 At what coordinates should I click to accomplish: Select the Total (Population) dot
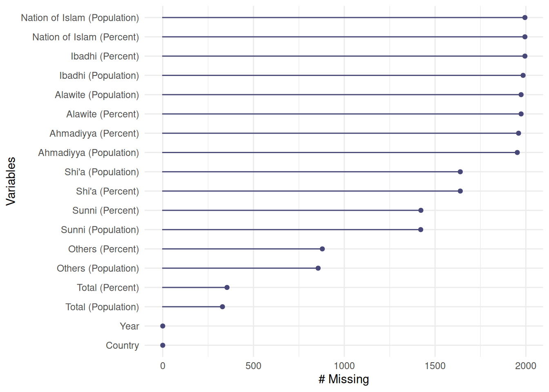(222, 307)
